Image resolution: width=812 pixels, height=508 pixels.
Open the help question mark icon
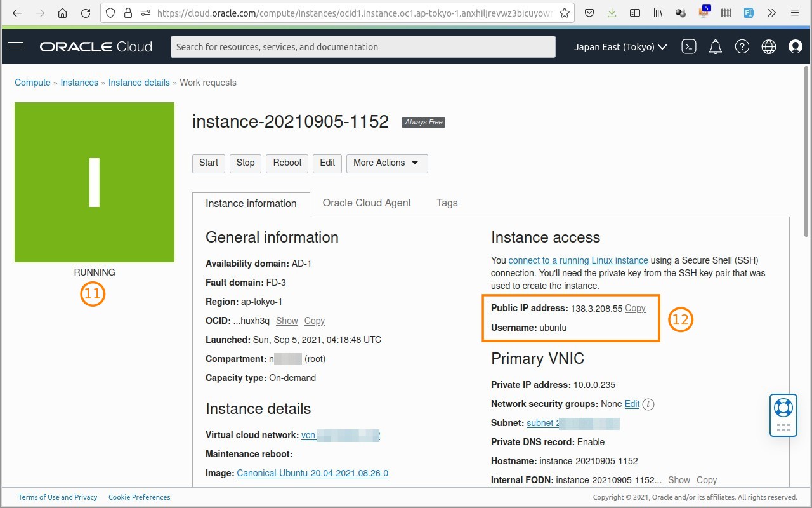[742, 46]
